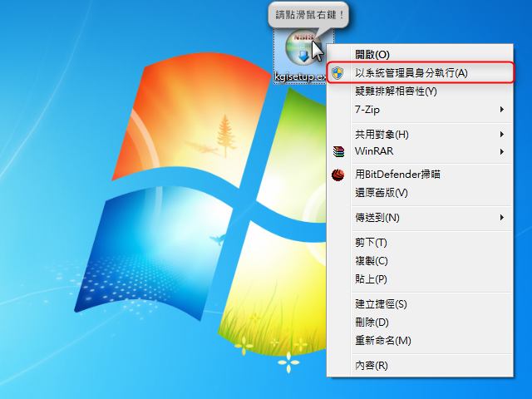This screenshot has height=399, width=532.
Task: Select 剪下(T) to cut the file
Action: pyautogui.click(x=420, y=243)
